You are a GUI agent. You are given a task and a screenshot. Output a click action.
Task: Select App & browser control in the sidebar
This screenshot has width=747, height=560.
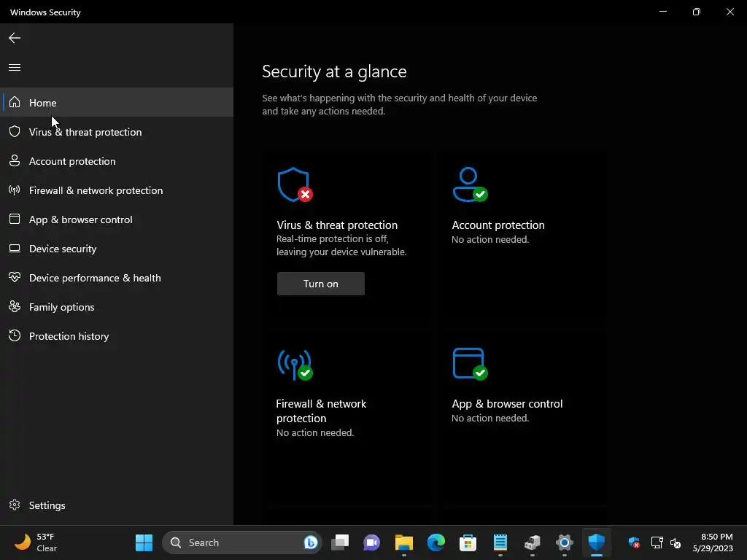[x=117, y=219]
